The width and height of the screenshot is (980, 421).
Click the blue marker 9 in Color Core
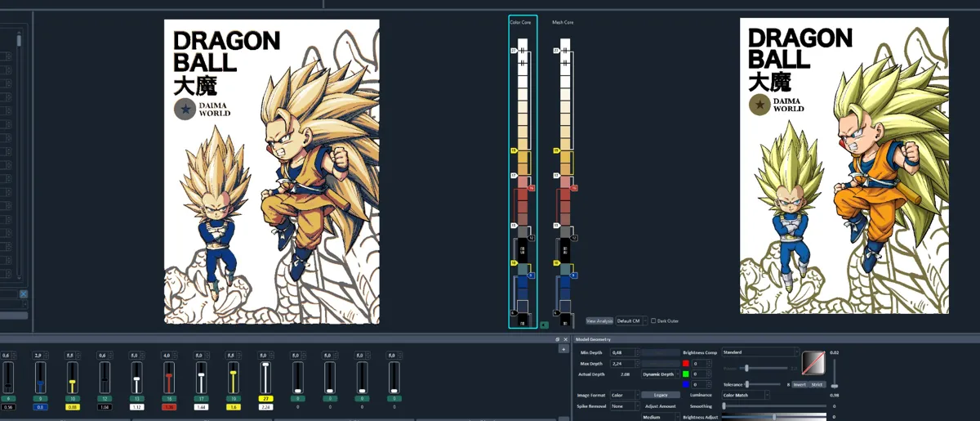(x=532, y=275)
